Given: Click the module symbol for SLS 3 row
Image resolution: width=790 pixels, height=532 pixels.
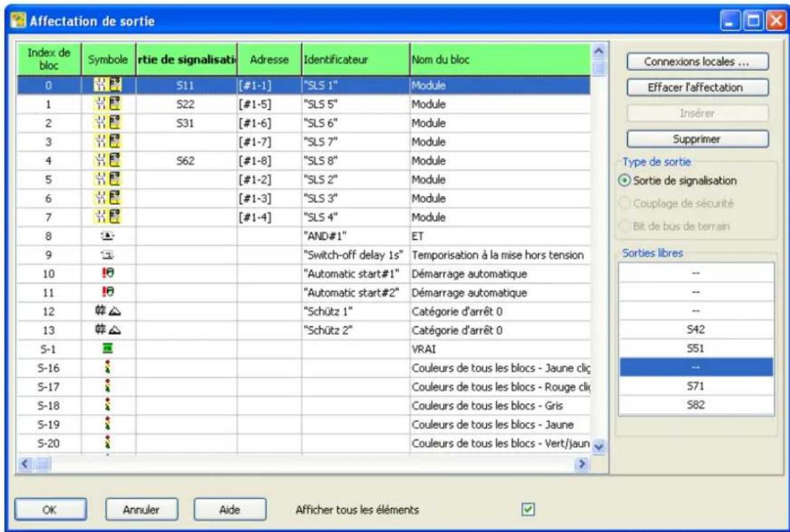Looking at the screenshot, I should tap(108, 198).
